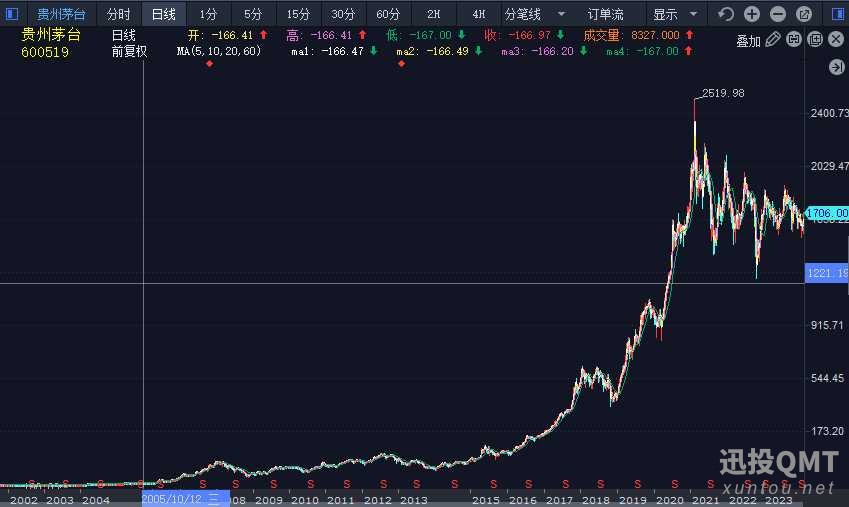
Task: Click the 显示 button
Action: tap(665, 14)
